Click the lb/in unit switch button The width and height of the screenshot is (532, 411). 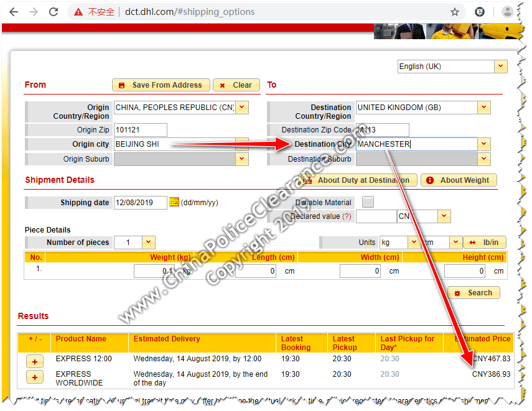[x=485, y=242]
